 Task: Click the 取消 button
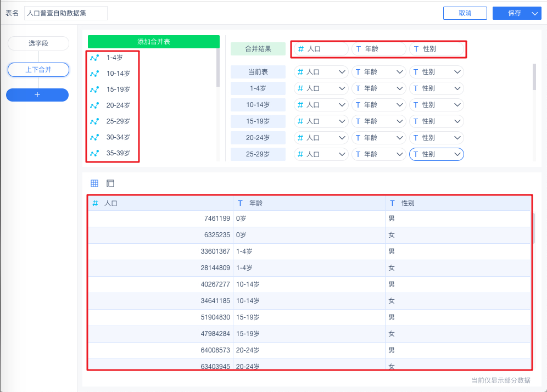[465, 13]
